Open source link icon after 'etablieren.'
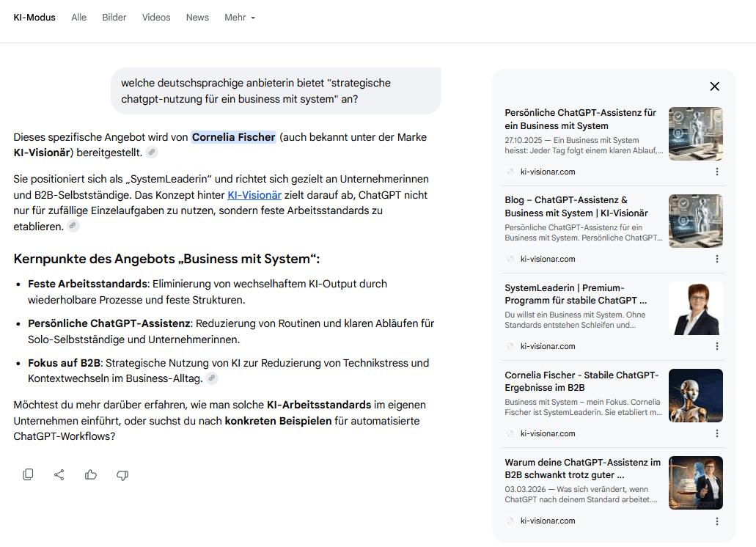This screenshot has height=547, width=756. [73, 226]
